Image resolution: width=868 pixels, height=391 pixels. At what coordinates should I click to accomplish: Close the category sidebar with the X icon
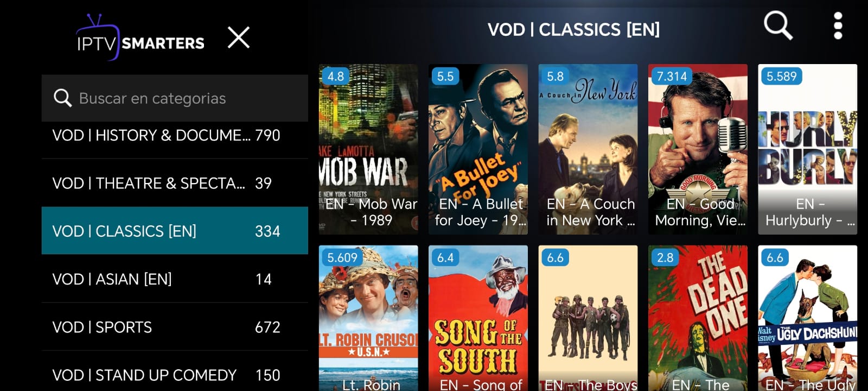point(239,38)
